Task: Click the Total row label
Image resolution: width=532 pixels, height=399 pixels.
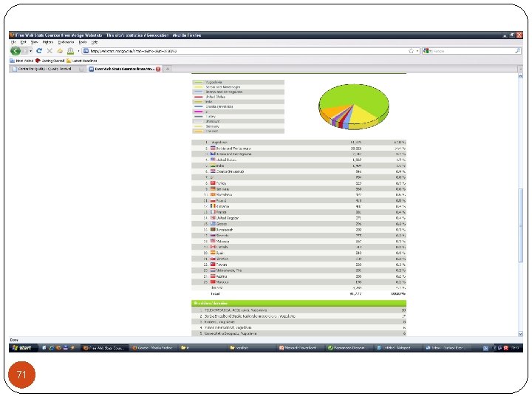Action: click(x=215, y=294)
